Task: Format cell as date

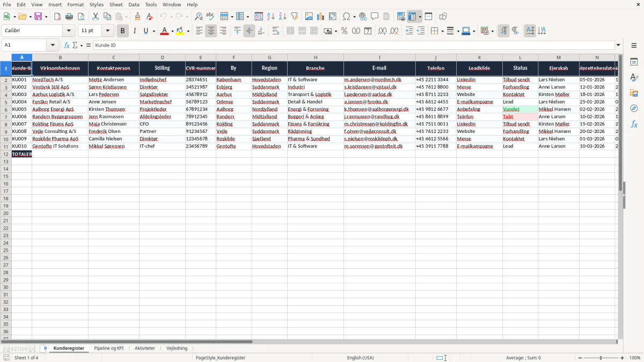Action: point(368,31)
